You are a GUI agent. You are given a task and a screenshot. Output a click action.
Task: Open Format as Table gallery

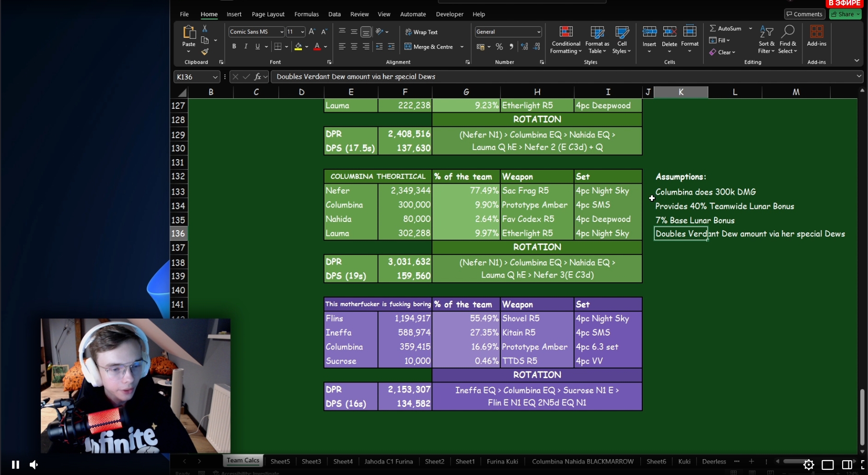[597, 32]
